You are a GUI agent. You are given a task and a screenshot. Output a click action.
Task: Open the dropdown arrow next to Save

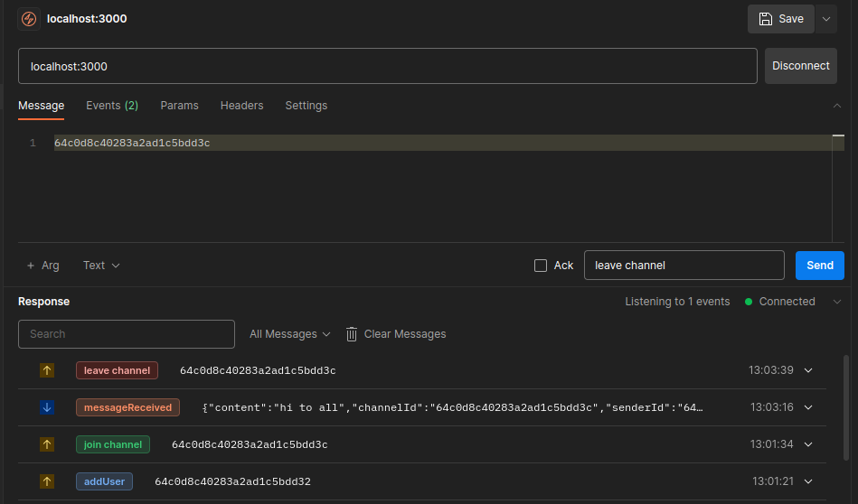pos(826,19)
